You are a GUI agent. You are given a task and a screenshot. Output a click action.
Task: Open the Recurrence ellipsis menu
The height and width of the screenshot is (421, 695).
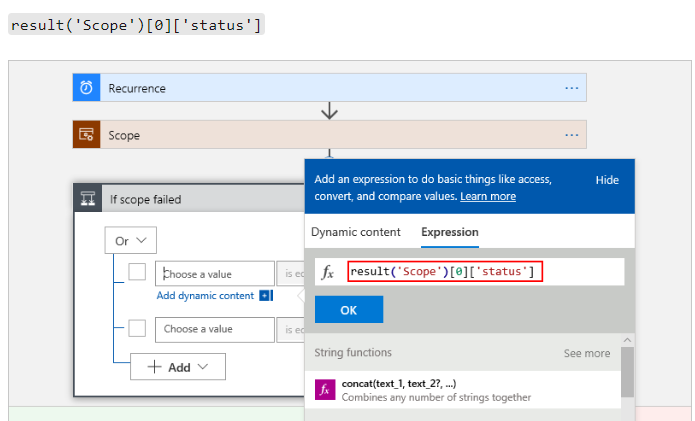click(x=572, y=88)
